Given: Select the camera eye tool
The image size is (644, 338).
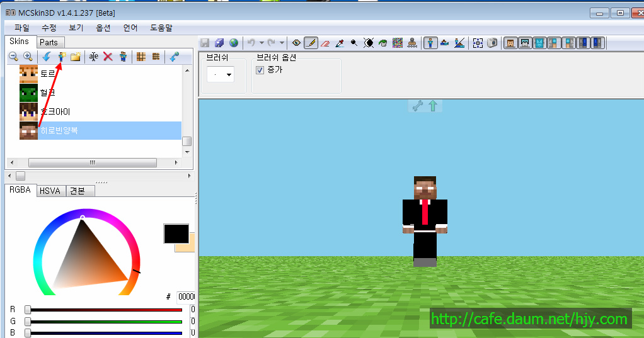Looking at the screenshot, I should click(296, 43).
